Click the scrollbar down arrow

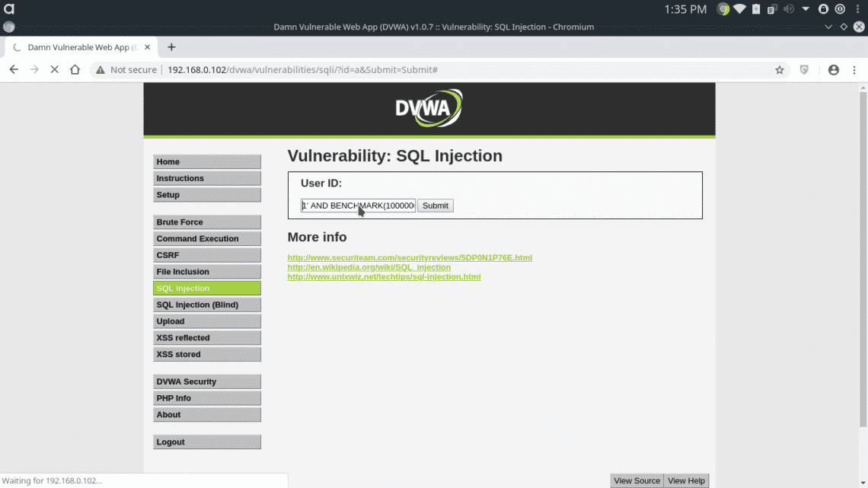click(863, 483)
